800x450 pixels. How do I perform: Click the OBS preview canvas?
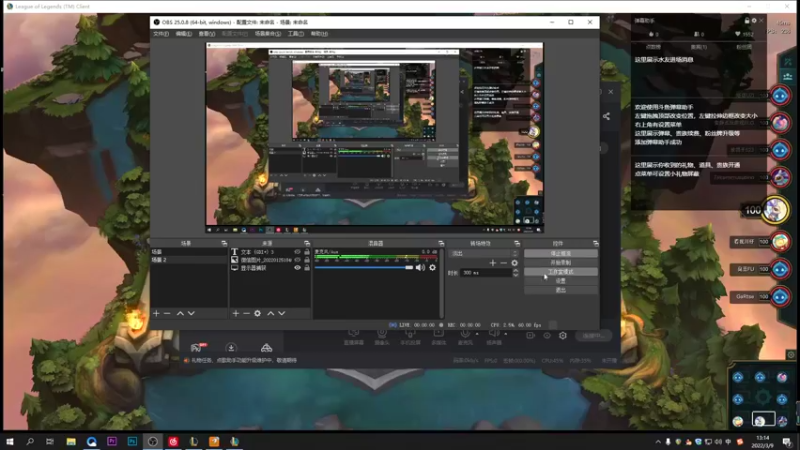tap(374, 137)
